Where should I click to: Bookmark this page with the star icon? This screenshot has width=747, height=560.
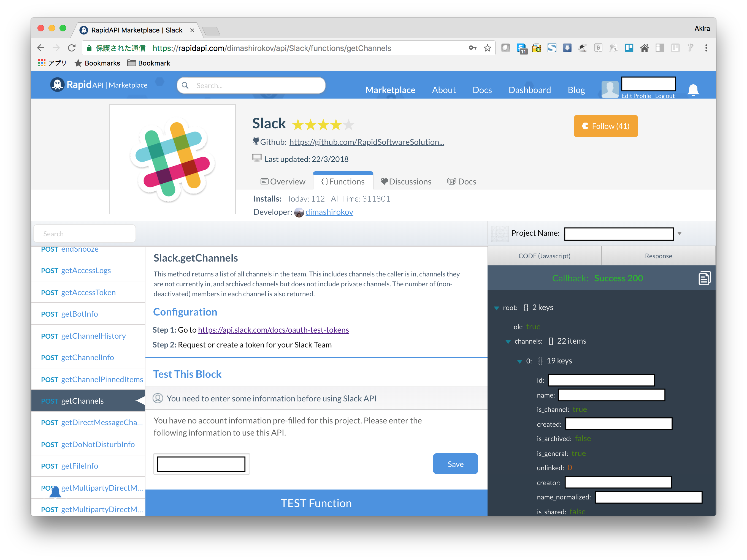tap(487, 48)
